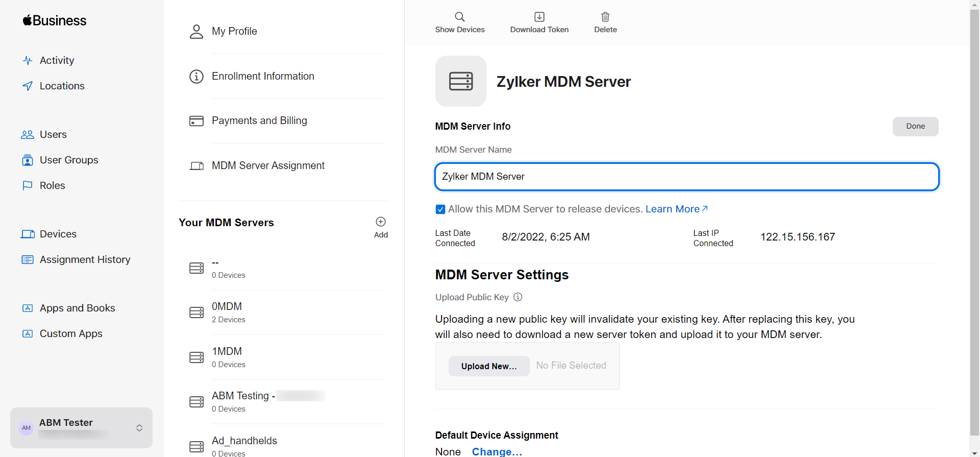
Task: Click the Show Devices magnifier icon
Action: point(459,17)
